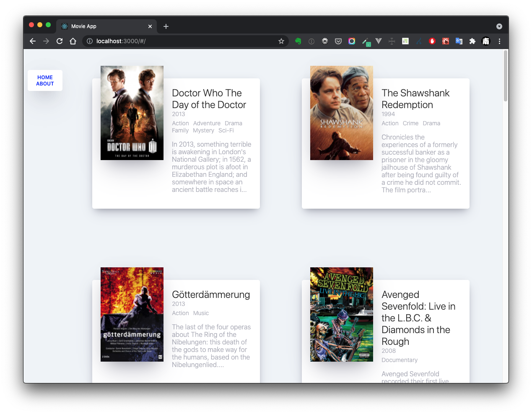
Task: Open The Shawshank Redemption poster
Action: [342, 113]
